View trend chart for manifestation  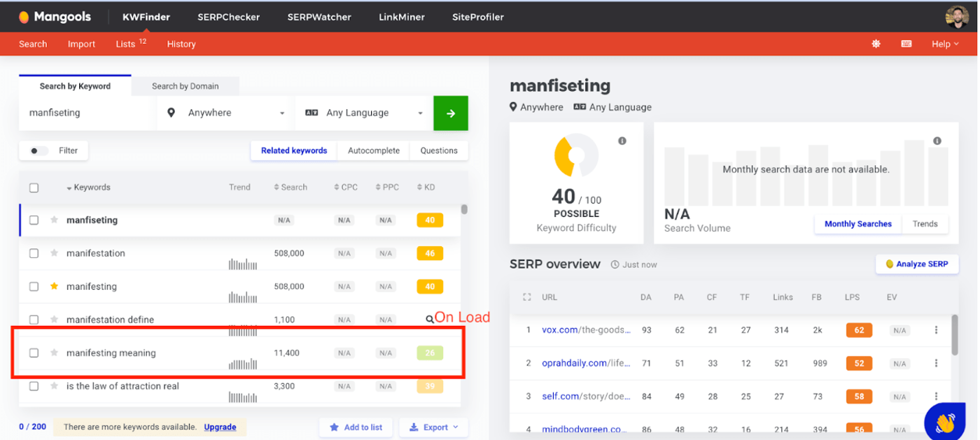click(x=243, y=264)
